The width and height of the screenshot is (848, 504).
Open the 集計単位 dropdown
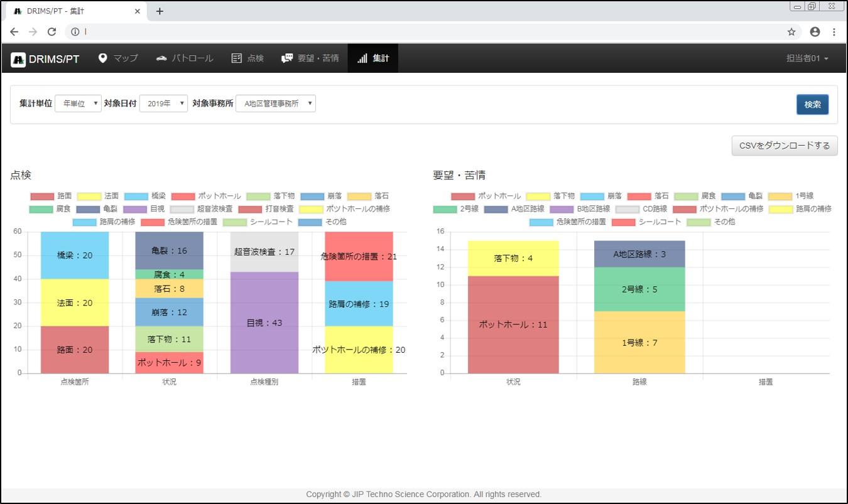[78, 104]
